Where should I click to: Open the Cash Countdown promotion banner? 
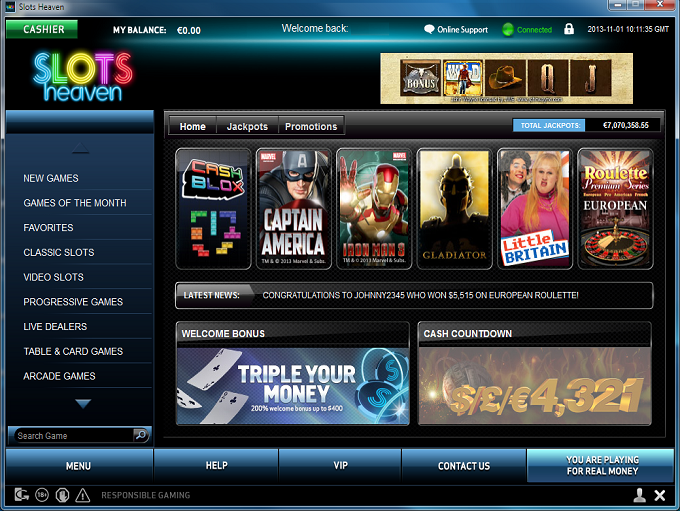pyautogui.click(x=535, y=386)
